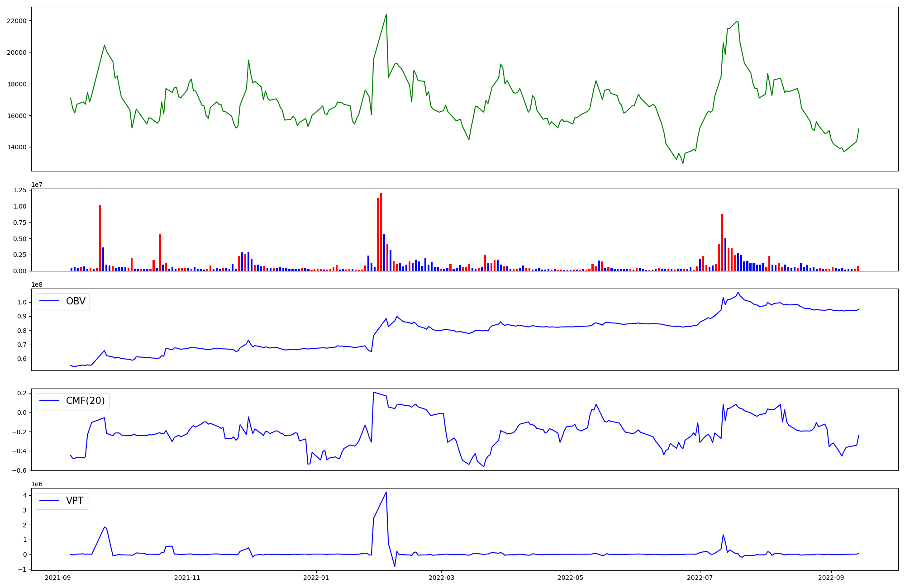
Task: Select the 2022-05 x-axis date label
Action: point(570,578)
